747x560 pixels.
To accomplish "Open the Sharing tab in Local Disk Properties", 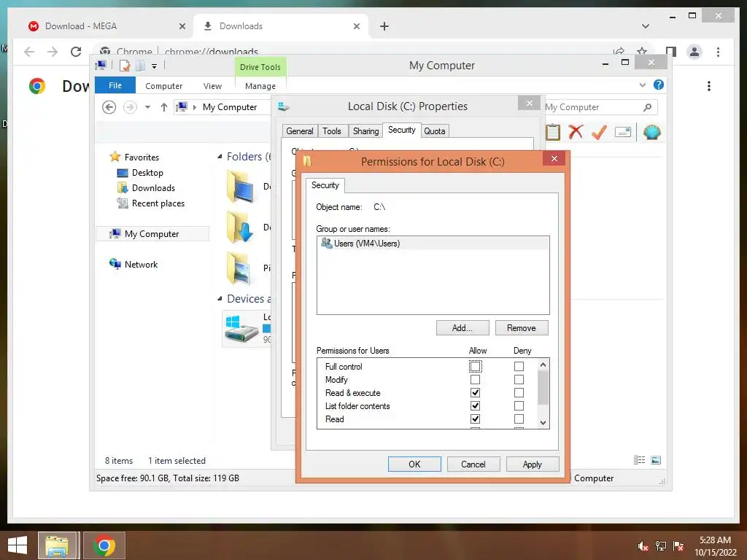I will pos(366,131).
